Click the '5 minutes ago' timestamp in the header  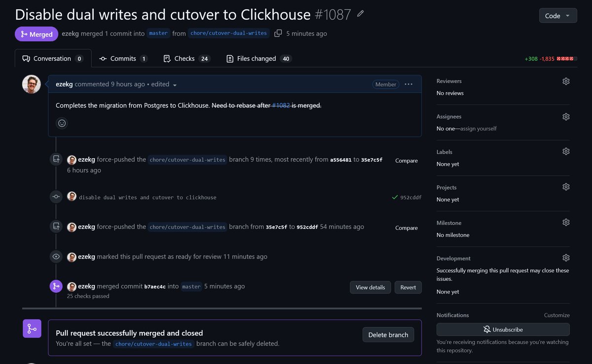pos(306,34)
